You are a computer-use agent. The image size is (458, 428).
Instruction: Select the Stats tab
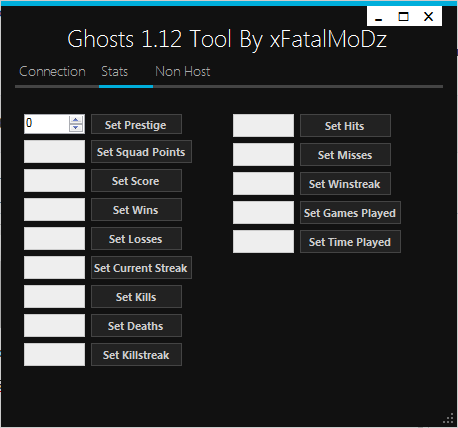click(x=114, y=71)
